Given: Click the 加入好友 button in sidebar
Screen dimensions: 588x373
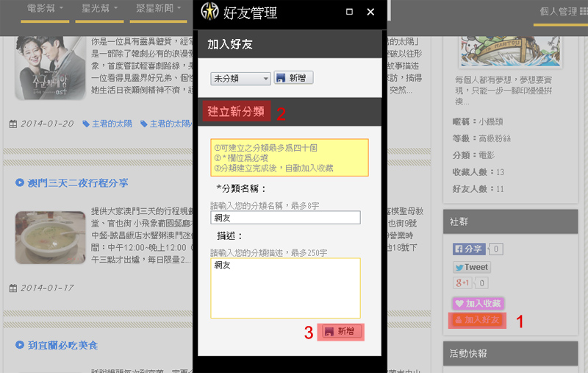Looking at the screenshot, I should [x=477, y=320].
